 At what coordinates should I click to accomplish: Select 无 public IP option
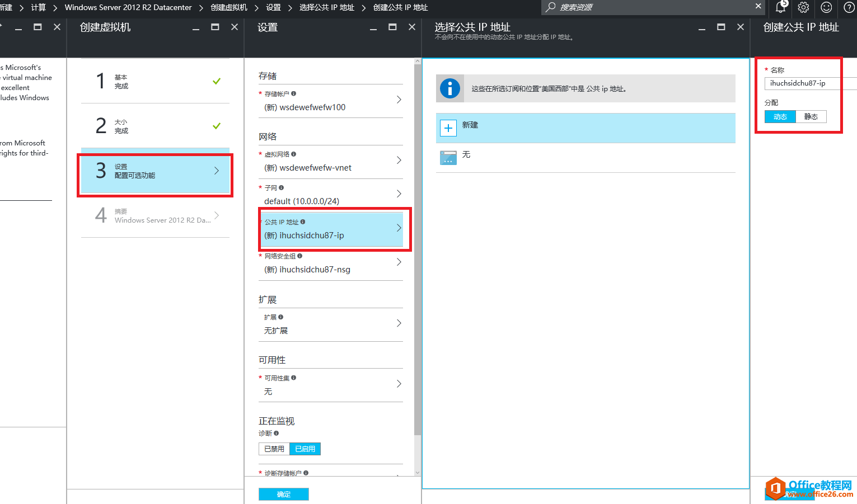(586, 158)
